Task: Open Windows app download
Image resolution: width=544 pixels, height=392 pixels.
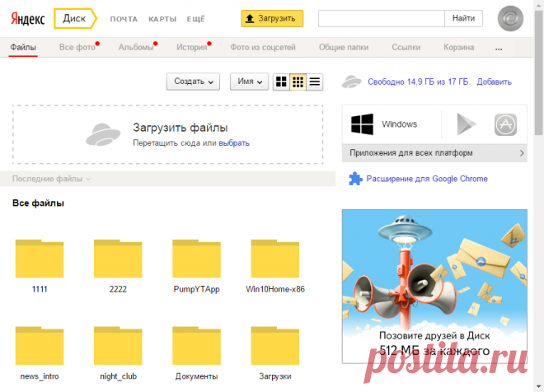Action: tap(384, 124)
